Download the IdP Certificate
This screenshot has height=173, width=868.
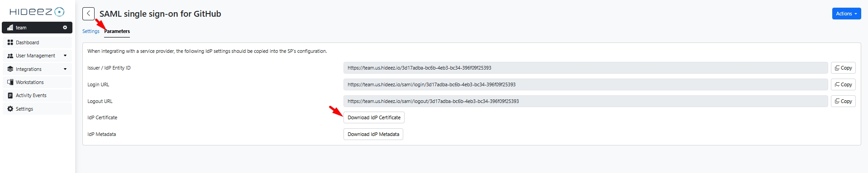tap(374, 117)
